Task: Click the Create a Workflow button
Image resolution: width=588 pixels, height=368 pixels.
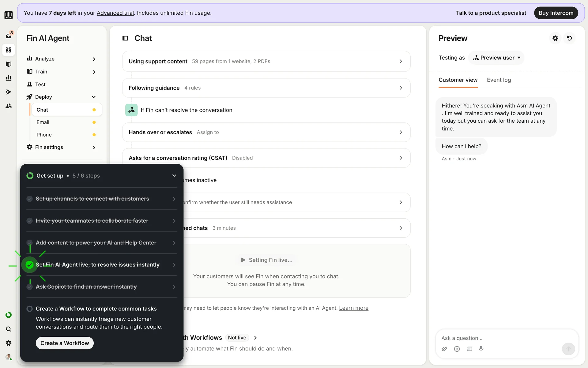Action: tap(65, 343)
